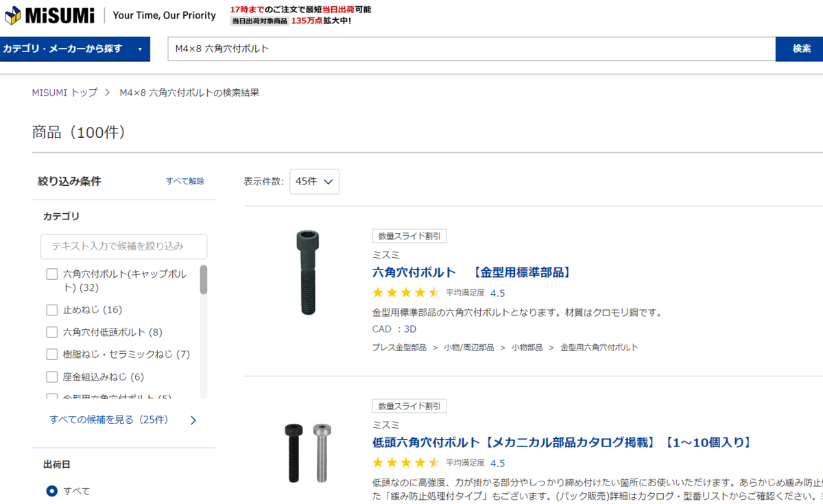Viewport: 823px width, 504px height.
Task: Expand カテゴリ・メーカーから探す menu
Action: pyautogui.click(x=75, y=49)
